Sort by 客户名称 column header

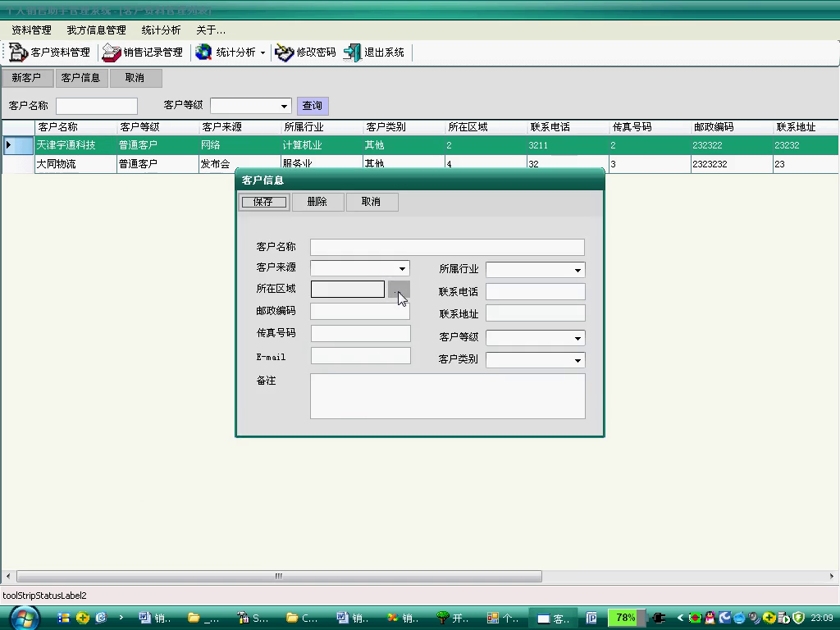pos(75,127)
